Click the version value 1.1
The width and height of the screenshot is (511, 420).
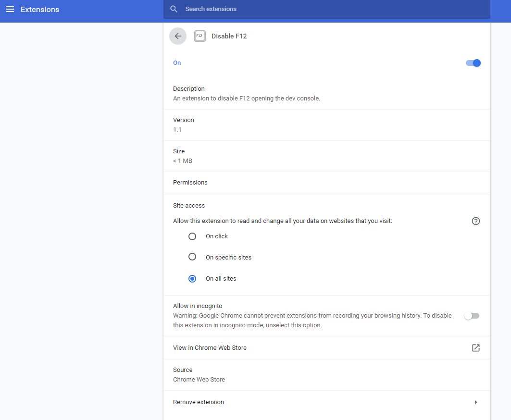click(x=177, y=130)
